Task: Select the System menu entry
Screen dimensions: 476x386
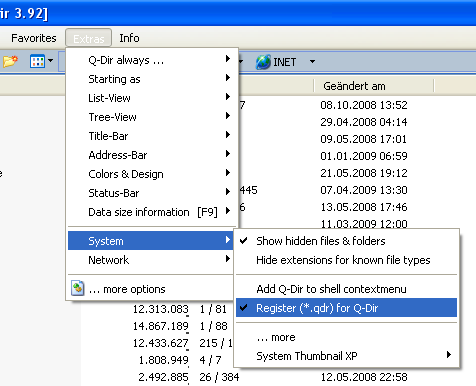Action: [x=151, y=241]
